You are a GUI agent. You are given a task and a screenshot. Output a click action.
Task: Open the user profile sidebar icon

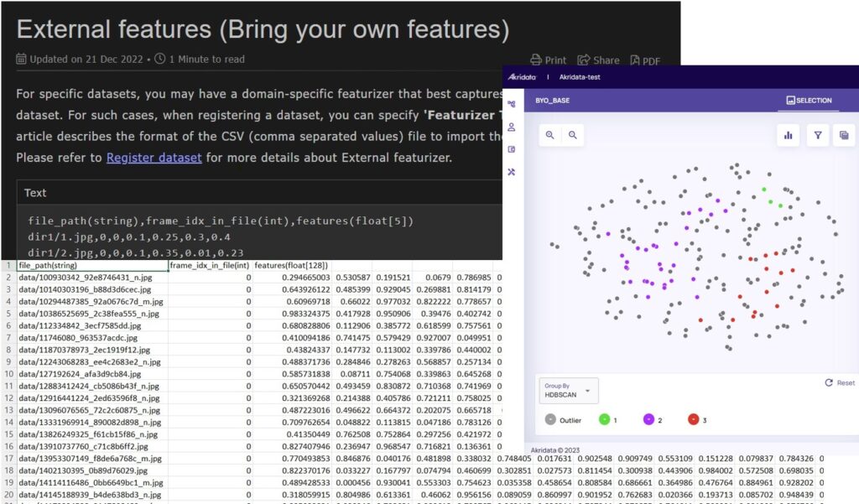[511, 126]
